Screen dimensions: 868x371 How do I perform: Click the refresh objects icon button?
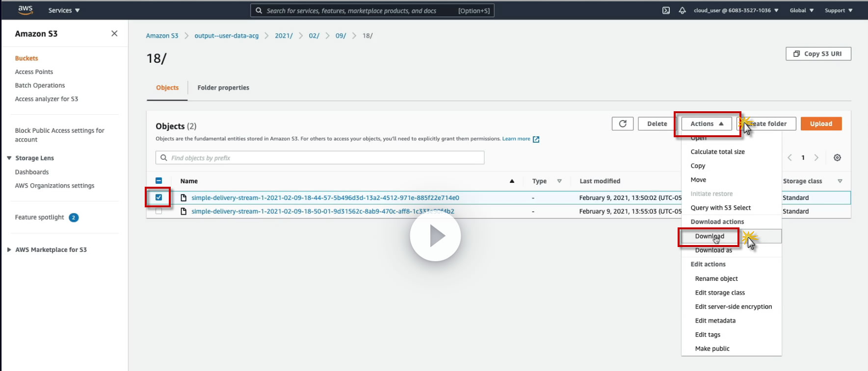coord(623,124)
